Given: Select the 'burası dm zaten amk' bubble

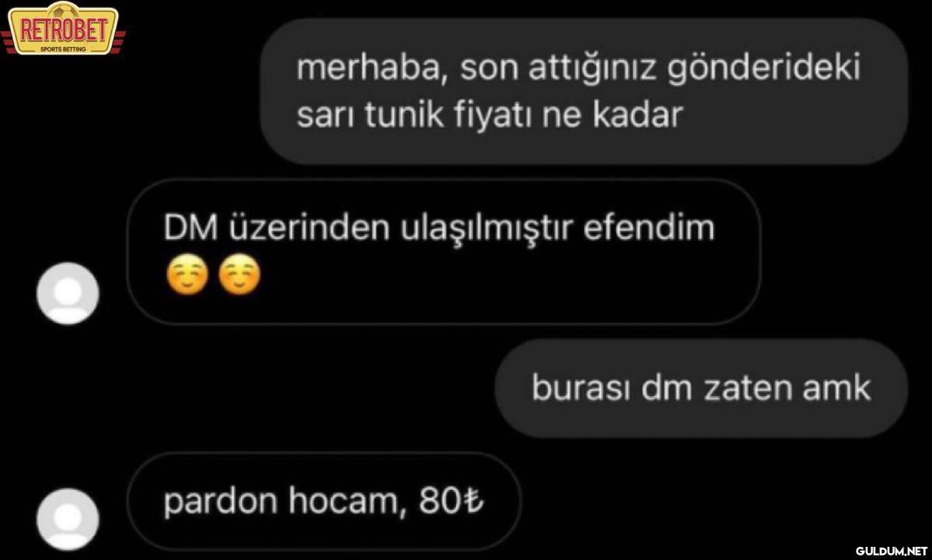Looking at the screenshot, I should coord(701,388).
